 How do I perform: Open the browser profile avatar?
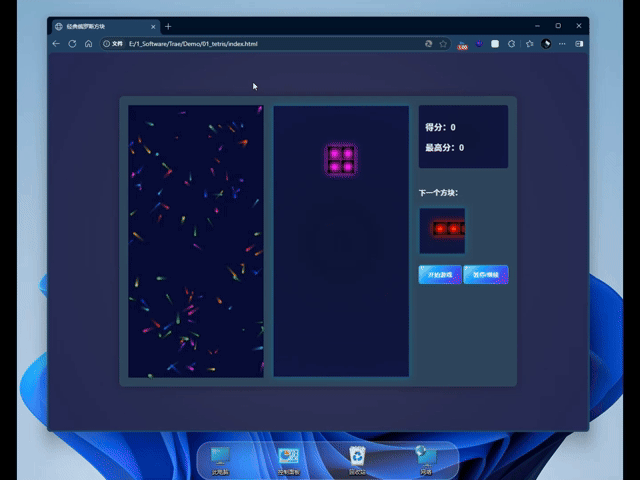tap(546, 44)
